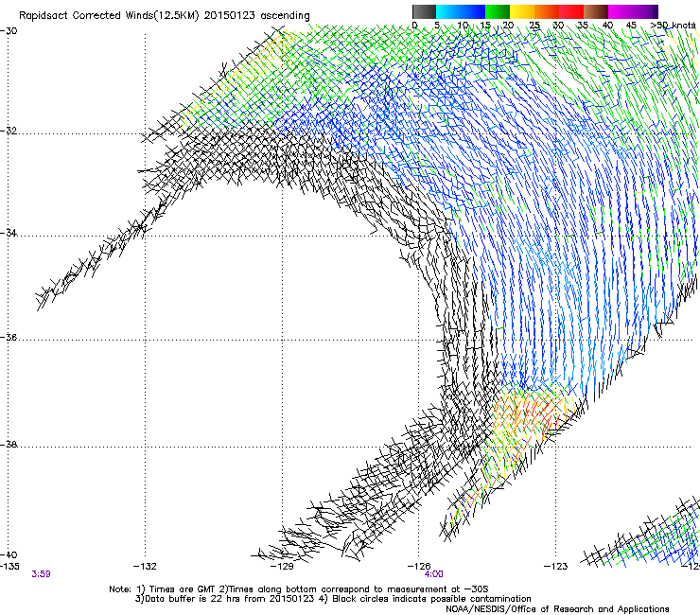
Task: Click the red 30-35 knots color swatch
Action: tap(571, 11)
